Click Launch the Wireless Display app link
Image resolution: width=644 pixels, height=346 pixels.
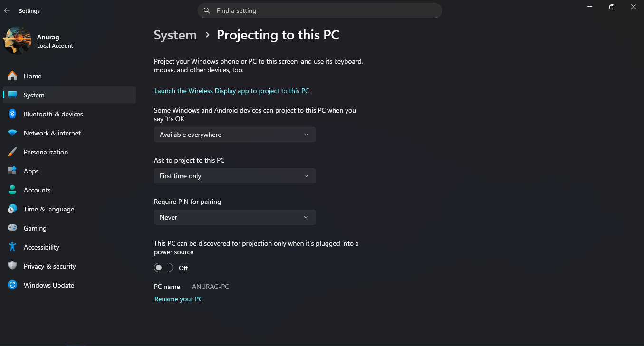pyautogui.click(x=231, y=91)
